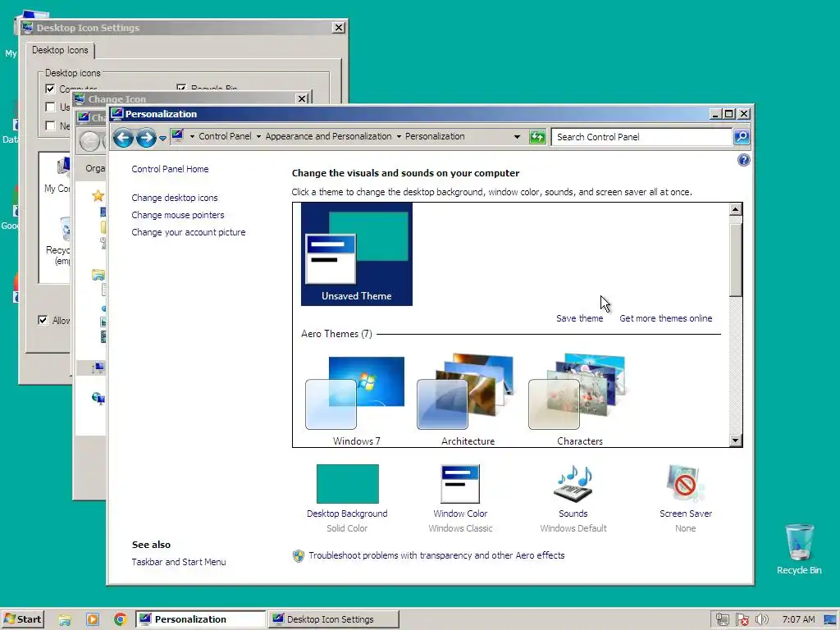Viewport: 840px width, 630px height.
Task: Click back arrow in background Explorer window
Action: pyautogui.click(x=89, y=141)
